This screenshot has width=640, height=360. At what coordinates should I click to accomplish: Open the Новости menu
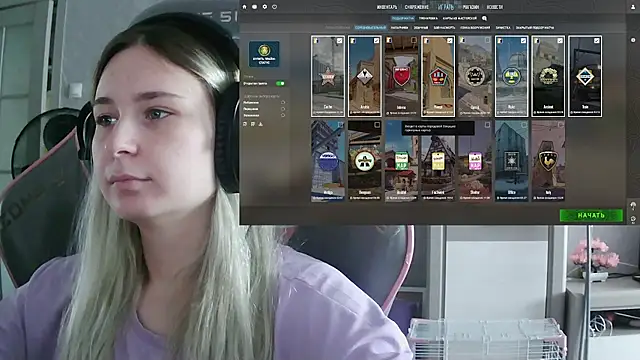[x=495, y=7]
